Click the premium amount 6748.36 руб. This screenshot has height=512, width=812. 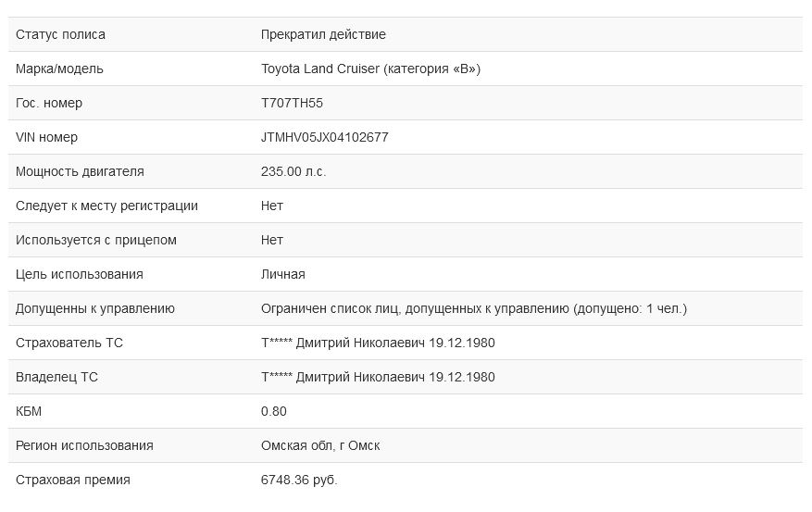(299, 480)
